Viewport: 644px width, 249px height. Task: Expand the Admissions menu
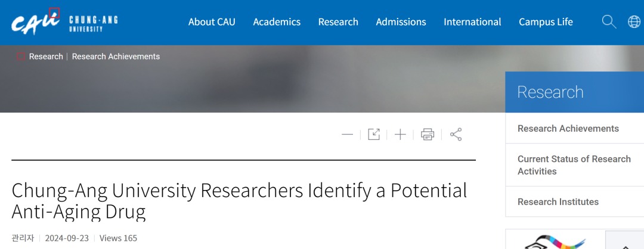tap(401, 22)
